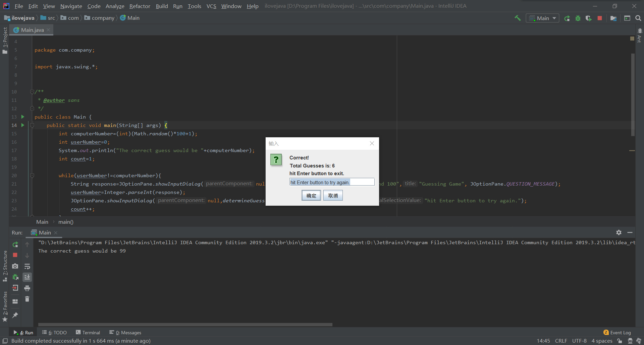
Task: Close the Main.java editor tab
Action: coord(49,30)
